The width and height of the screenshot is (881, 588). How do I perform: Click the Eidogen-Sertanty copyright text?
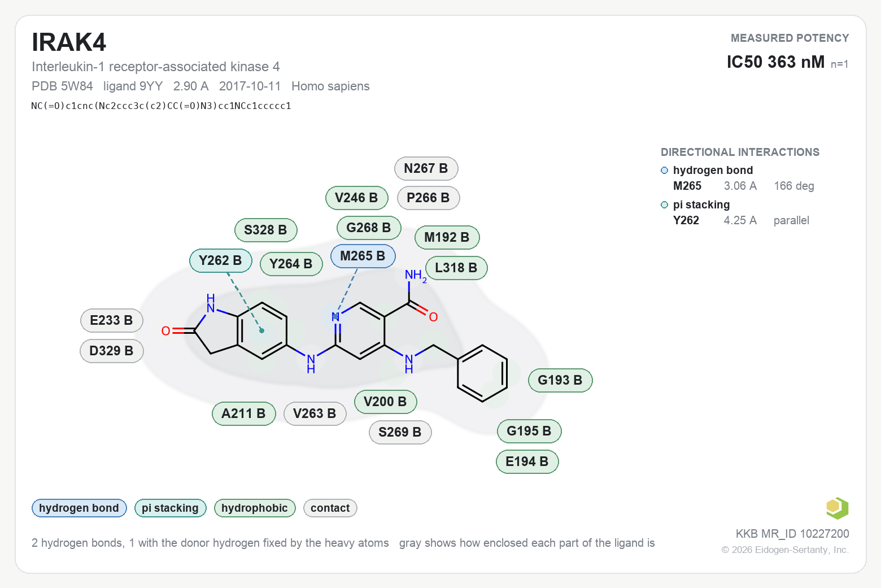click(x=785, y=550)
